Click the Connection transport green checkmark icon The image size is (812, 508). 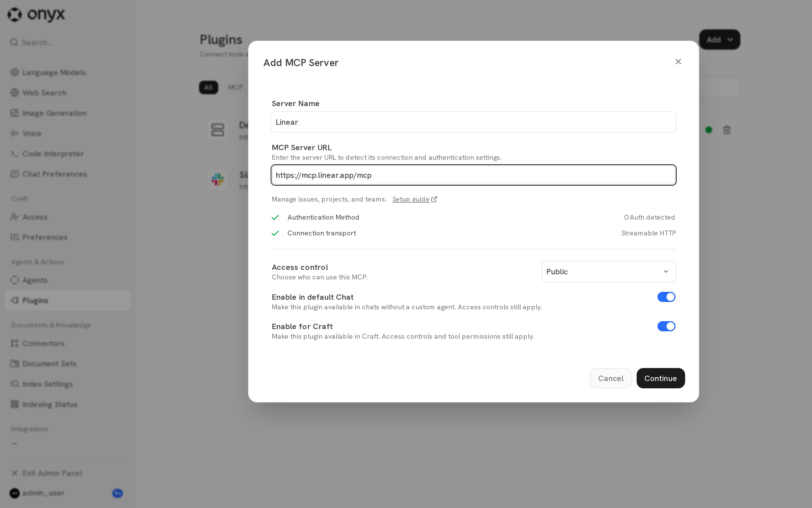coord(275,233)
